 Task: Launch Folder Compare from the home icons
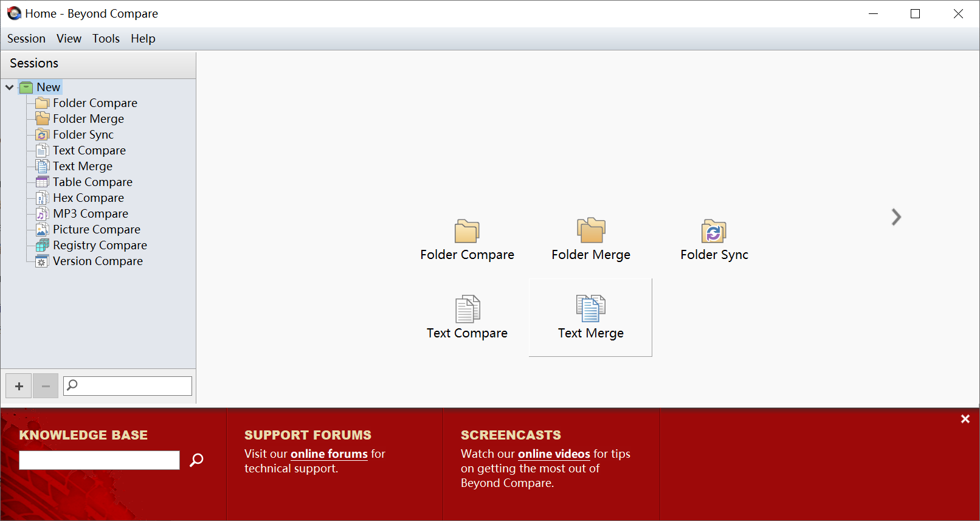coord(467,240)
